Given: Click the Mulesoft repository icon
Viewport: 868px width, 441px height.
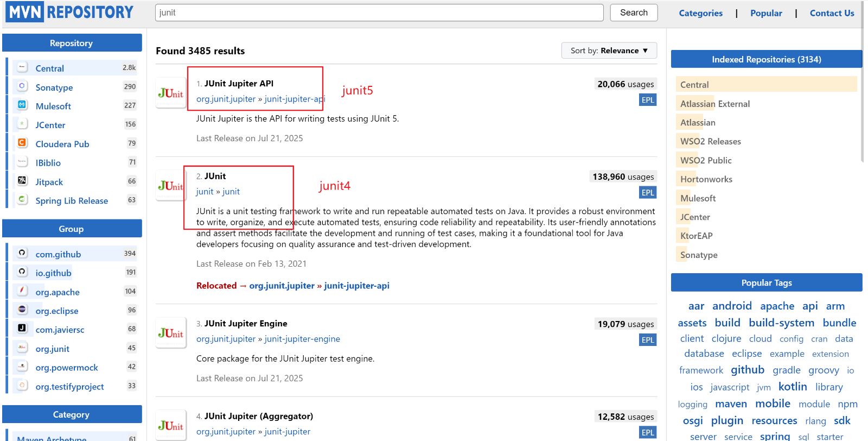Looking at the screenshot, I should click(x=22, y=105).
